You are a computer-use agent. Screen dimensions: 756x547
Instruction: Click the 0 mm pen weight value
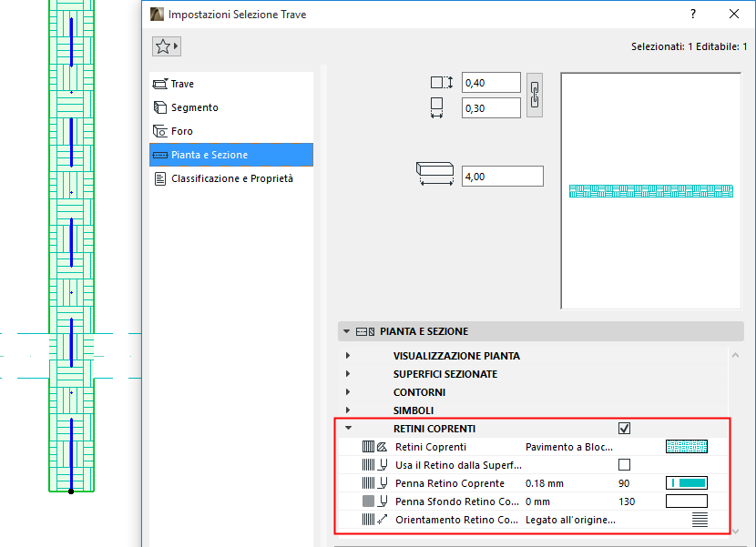pyautogui.click(x=537, y=501)
